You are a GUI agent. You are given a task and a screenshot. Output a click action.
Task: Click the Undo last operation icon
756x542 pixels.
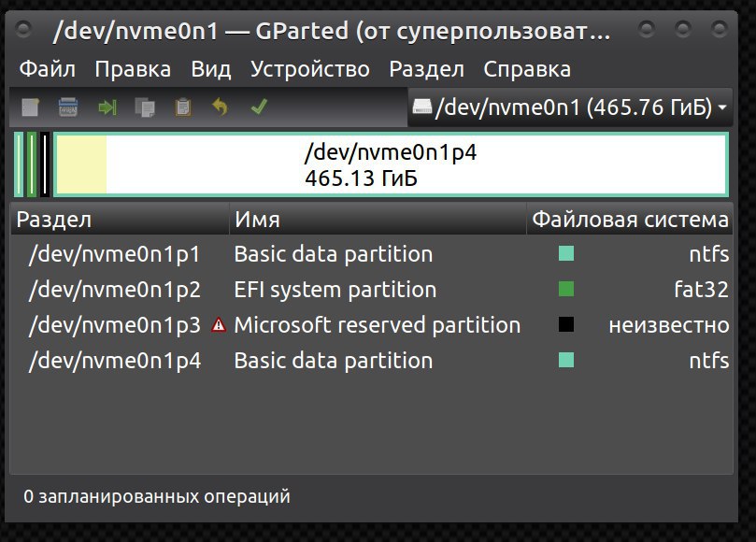pyautogui.click(x=220, y=107)
